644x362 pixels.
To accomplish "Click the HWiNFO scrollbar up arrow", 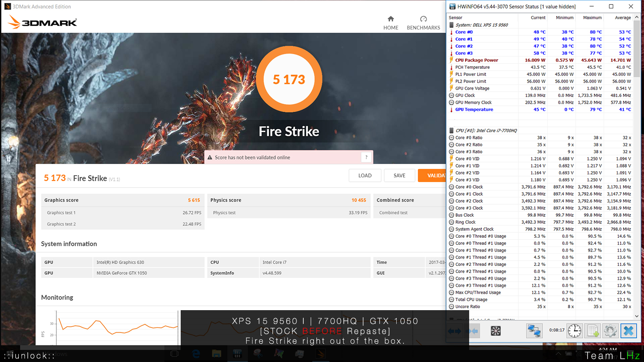I will point(637,18).
